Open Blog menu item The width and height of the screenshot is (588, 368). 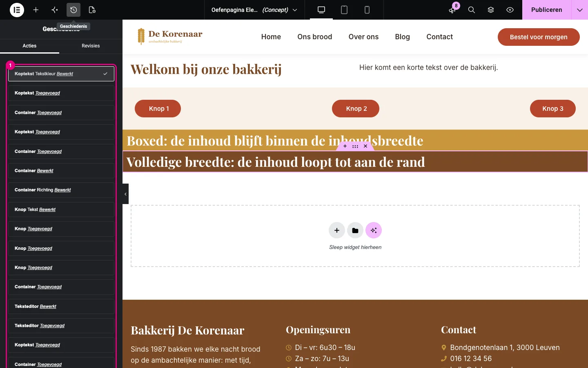(402, 37)
